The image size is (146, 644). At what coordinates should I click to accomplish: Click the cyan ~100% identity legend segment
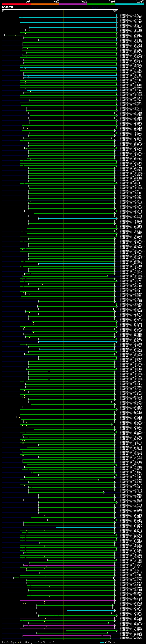pos(130,4)
